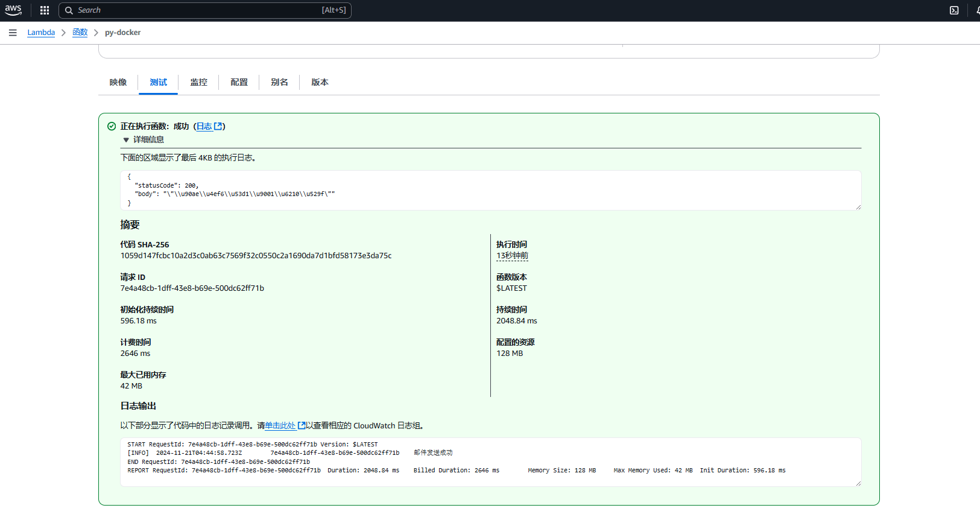
Task: Open the 版本 tab
Action: pyautogui.click(x=320, y=83)
